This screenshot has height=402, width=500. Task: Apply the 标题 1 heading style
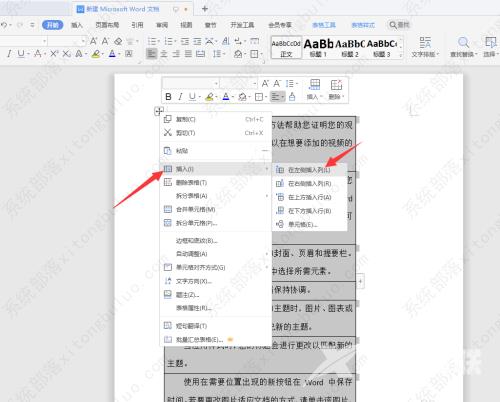[x=318, y=47]
